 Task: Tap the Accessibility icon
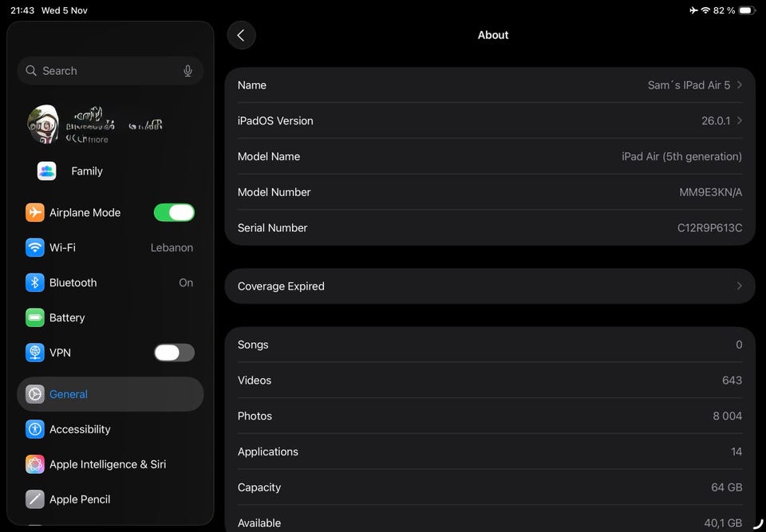[34, 429]
